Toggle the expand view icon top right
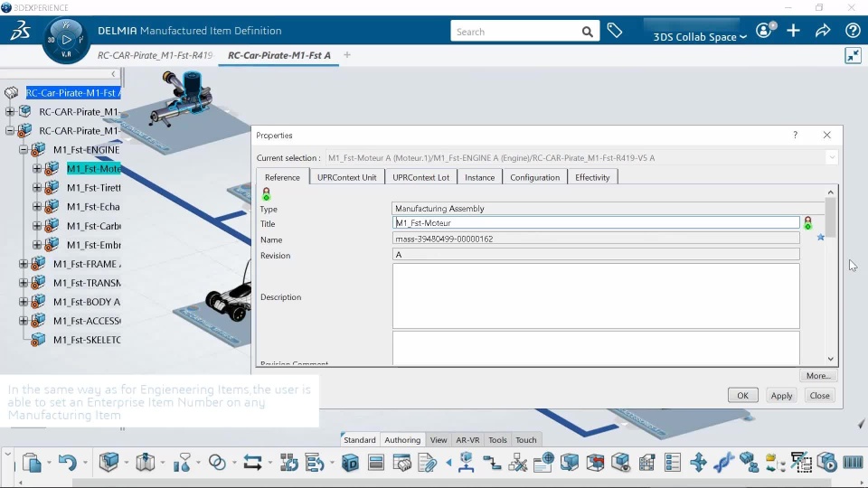Viewport: 868px width, 488px height. (x=853, y=55)
